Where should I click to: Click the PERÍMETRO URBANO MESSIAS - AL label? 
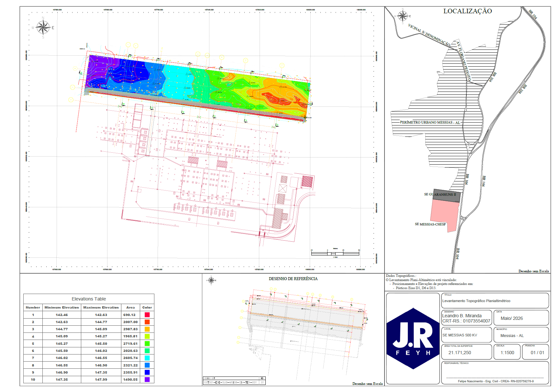[430, 122]
